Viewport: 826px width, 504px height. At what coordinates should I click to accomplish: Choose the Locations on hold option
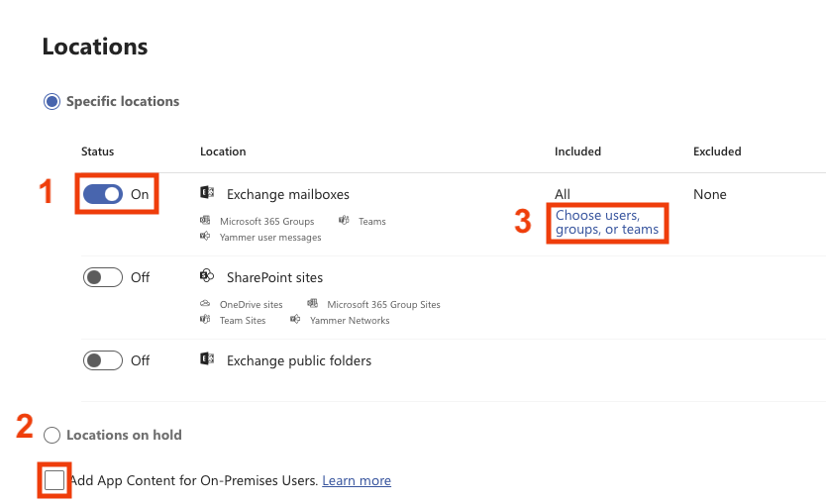pos(52,435)
